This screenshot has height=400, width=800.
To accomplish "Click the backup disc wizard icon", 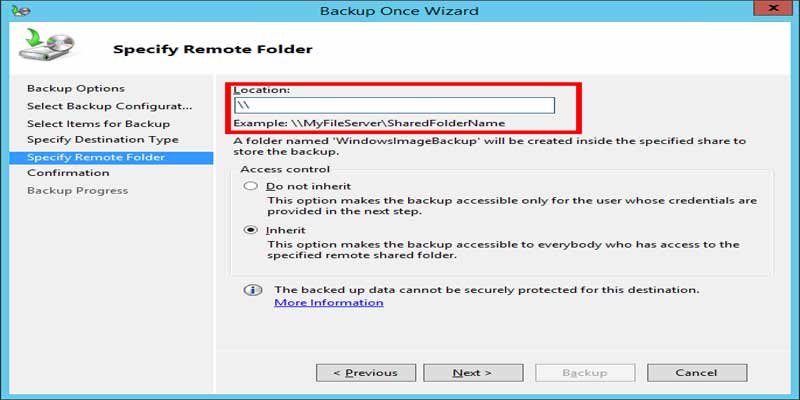I will [46, 45].
